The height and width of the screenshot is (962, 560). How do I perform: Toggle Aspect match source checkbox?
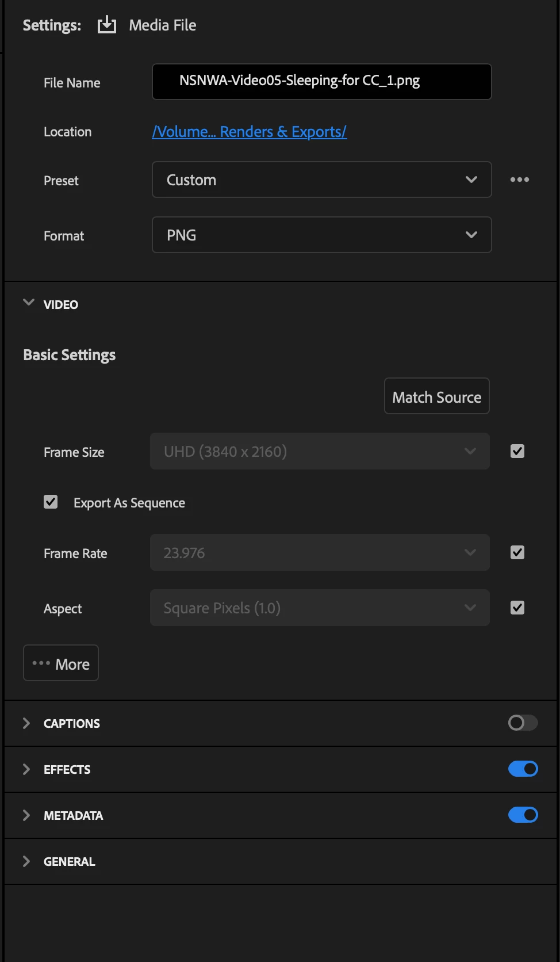(x=517, y=608)
